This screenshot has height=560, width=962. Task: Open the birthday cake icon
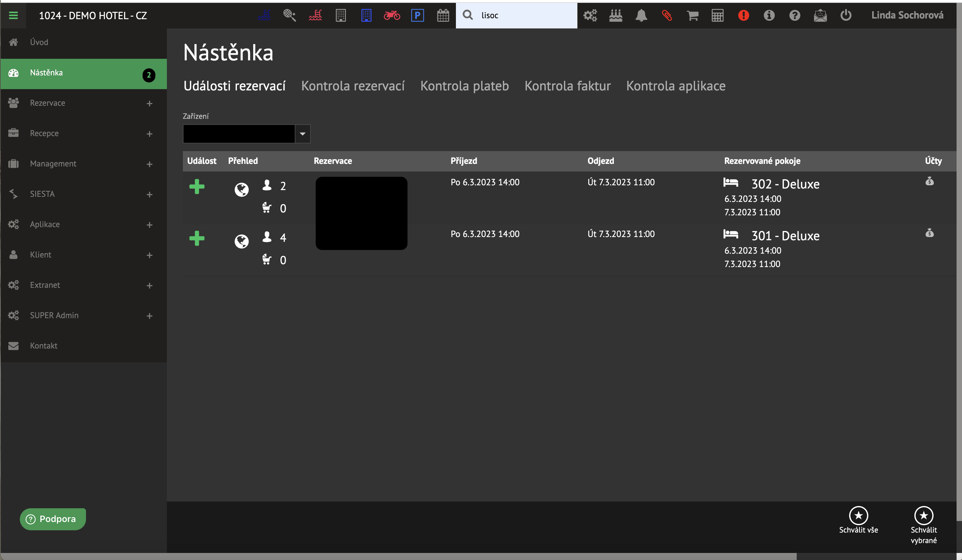coord(615,15)
